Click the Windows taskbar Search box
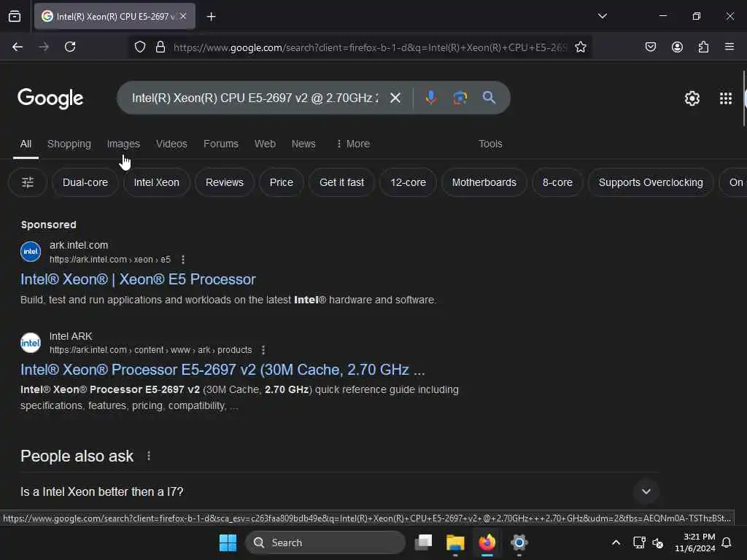Viewport: 747px width, 560px height. (x=325, y=542)
